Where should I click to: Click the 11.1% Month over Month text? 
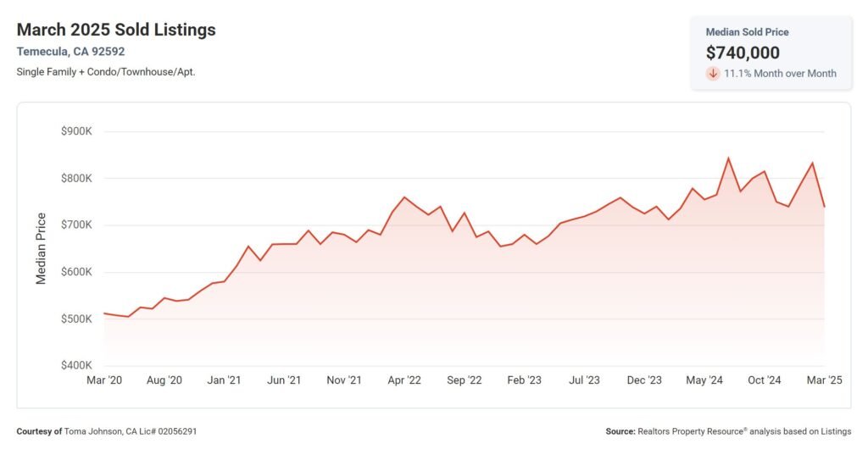tap(780, 74)
